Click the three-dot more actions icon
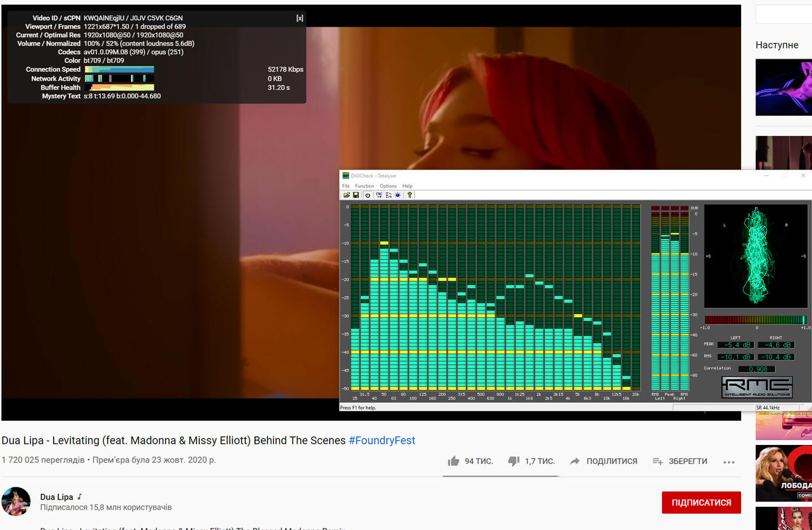 click(729, 462)
